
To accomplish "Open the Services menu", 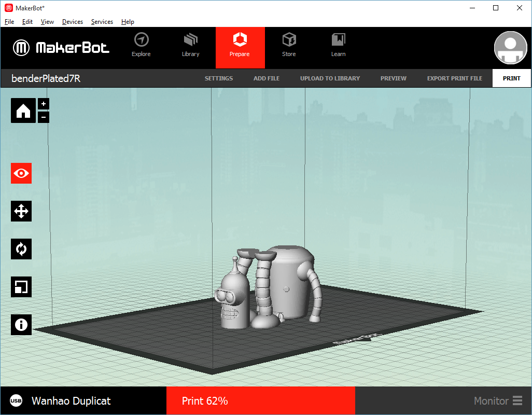I will (x=102, y=22).
